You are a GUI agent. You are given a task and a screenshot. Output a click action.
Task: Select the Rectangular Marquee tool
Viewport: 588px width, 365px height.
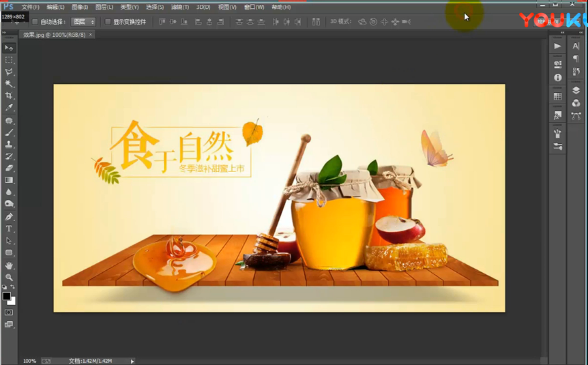[9, 60]
